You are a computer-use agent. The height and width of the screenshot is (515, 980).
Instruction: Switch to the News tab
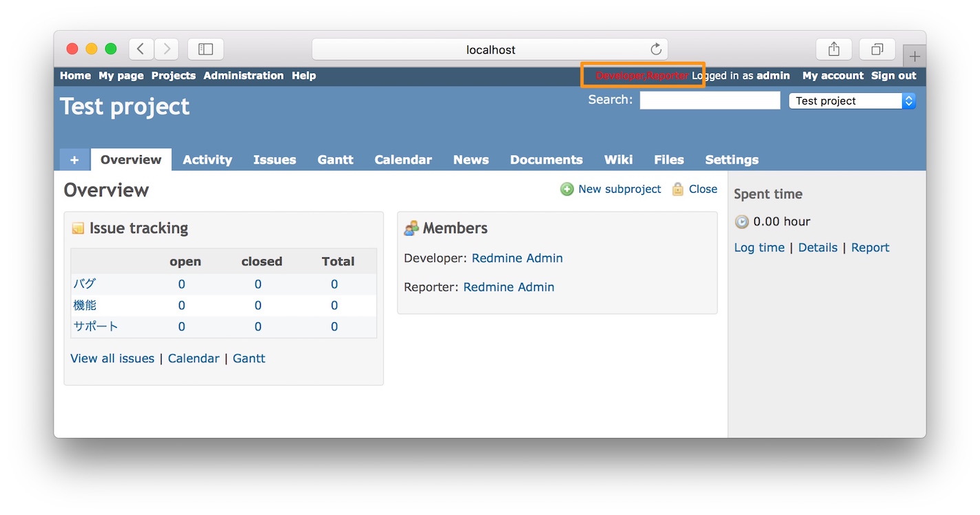coord(471,160)
